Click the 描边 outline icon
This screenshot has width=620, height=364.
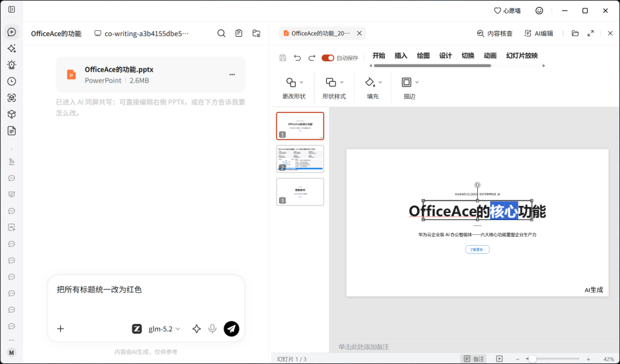pyautogui.click(x=406, y=82)
